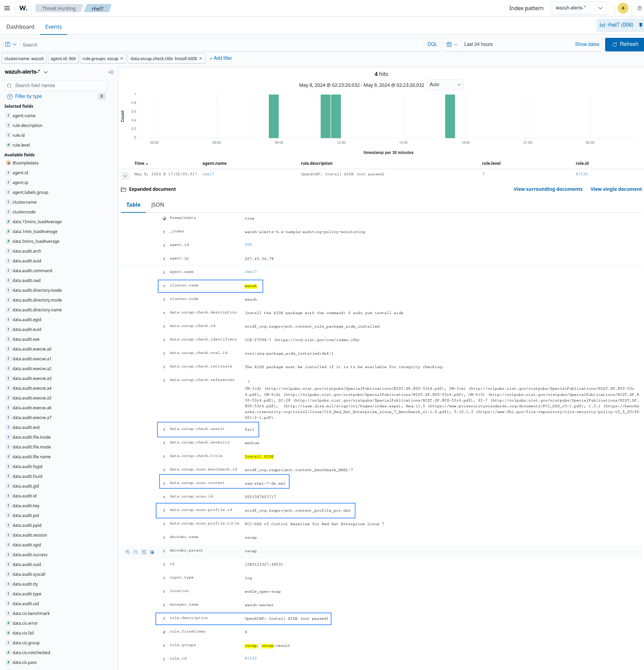Click the Threat Hunting breadcrumb
Image resolution: width=644 pixels, height=670 pixels.
pos(59,8)
